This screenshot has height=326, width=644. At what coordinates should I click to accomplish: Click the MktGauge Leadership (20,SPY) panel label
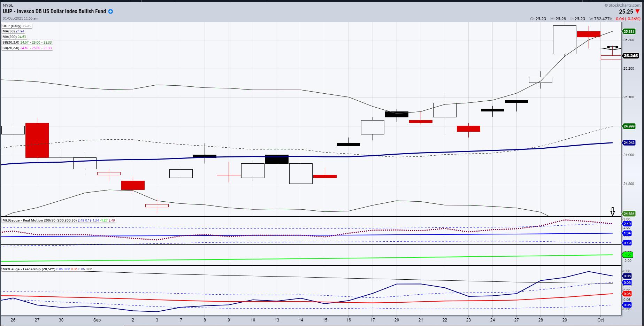click(26, 269)
